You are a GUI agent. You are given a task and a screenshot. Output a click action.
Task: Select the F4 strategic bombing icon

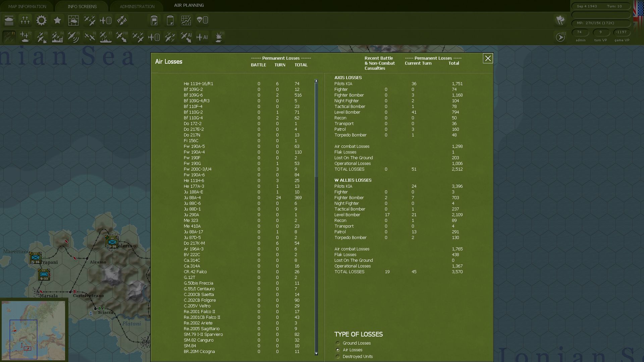coord(57,37)
